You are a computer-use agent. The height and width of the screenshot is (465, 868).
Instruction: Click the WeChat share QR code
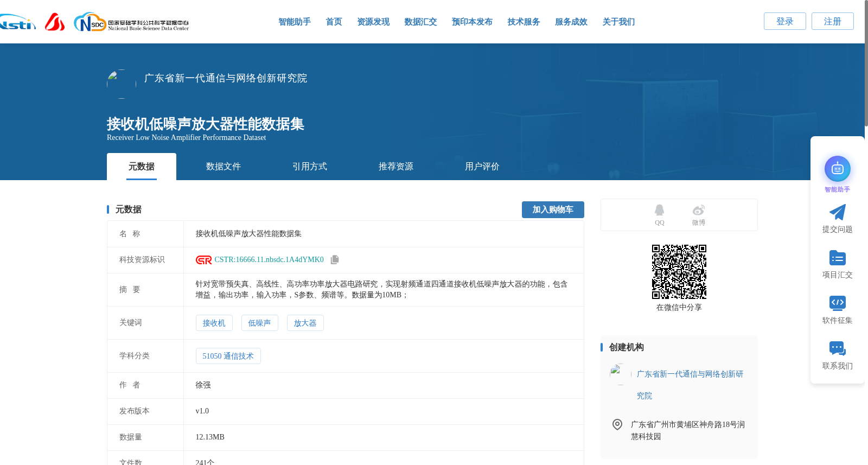(679, 272)
